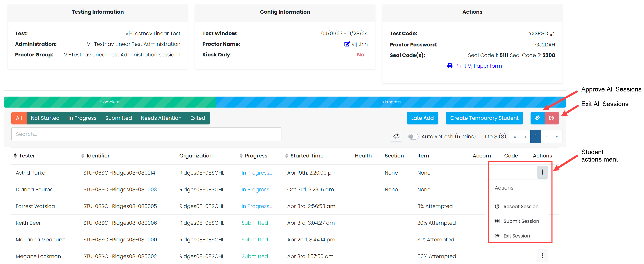Click the sort arrows on the Started Time column
Screen dimensions: 644x264
[287, 156]
